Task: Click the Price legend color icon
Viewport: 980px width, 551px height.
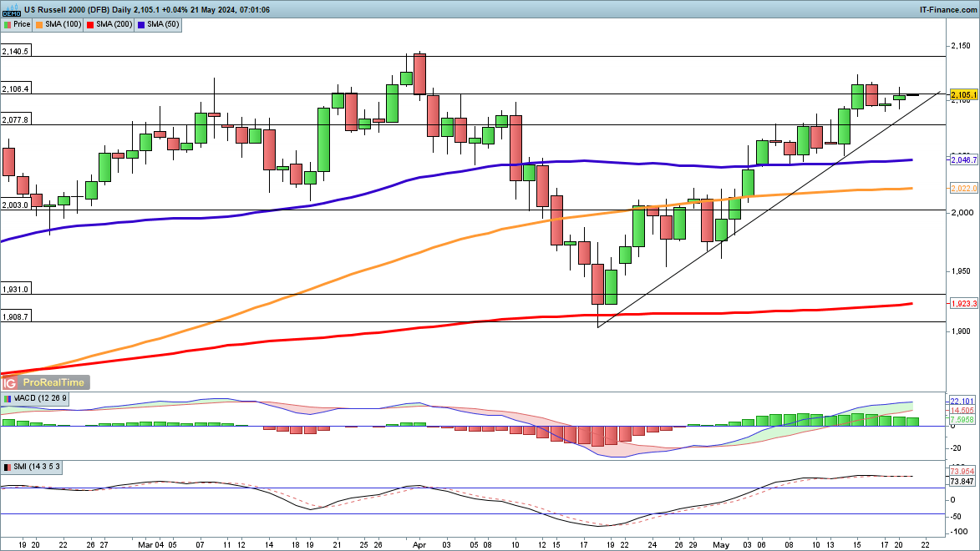Action: click(x=8, y=25)
